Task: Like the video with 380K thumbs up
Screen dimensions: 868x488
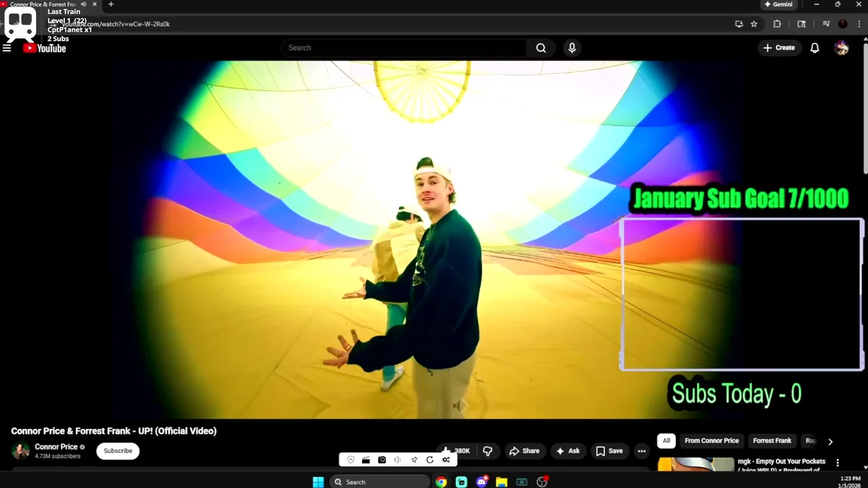Action: (x=456, y=451)
